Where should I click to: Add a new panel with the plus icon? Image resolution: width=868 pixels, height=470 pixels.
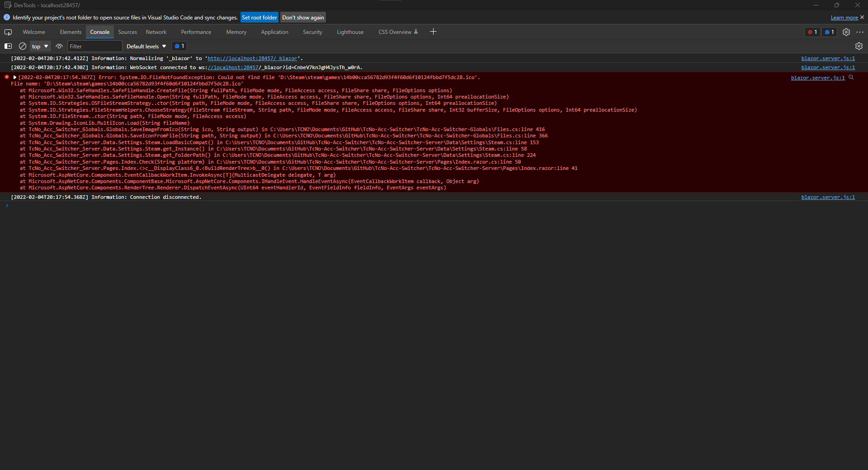(433, 32)
